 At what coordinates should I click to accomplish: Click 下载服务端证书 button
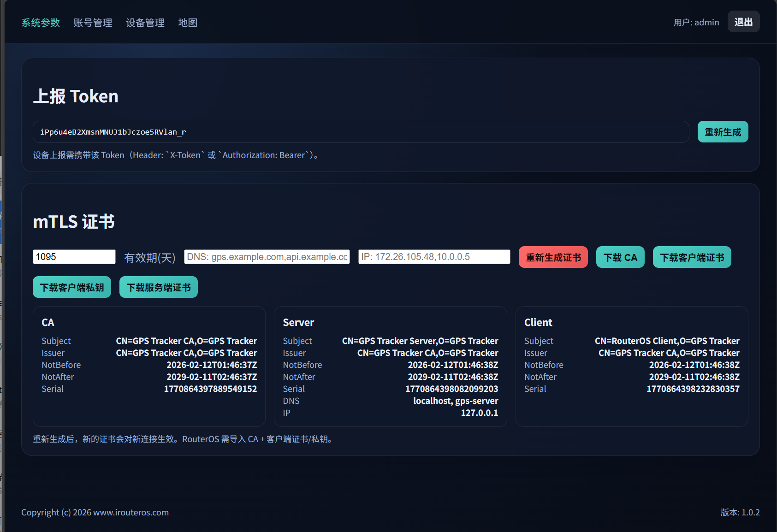pyautogui.click(x=159, y=287)
